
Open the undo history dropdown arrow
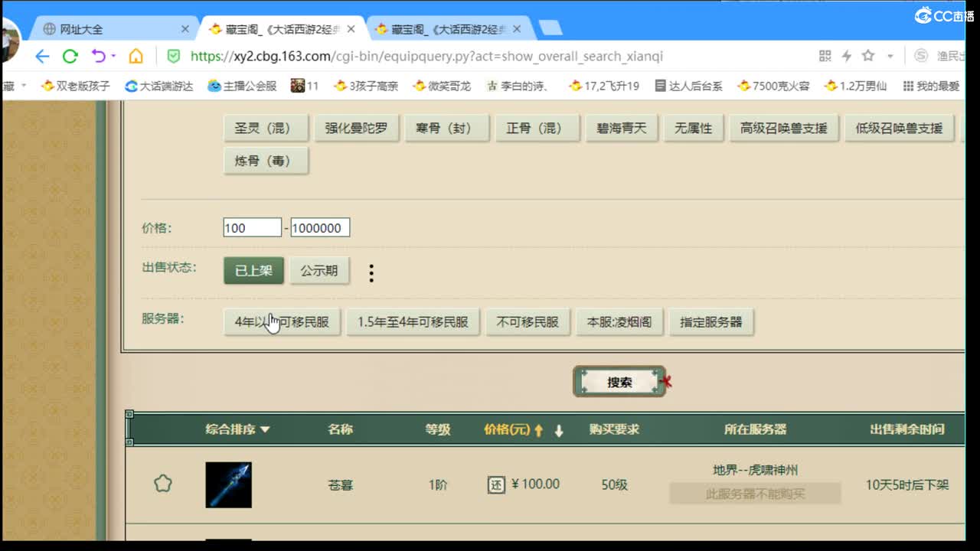click(114, 56)
